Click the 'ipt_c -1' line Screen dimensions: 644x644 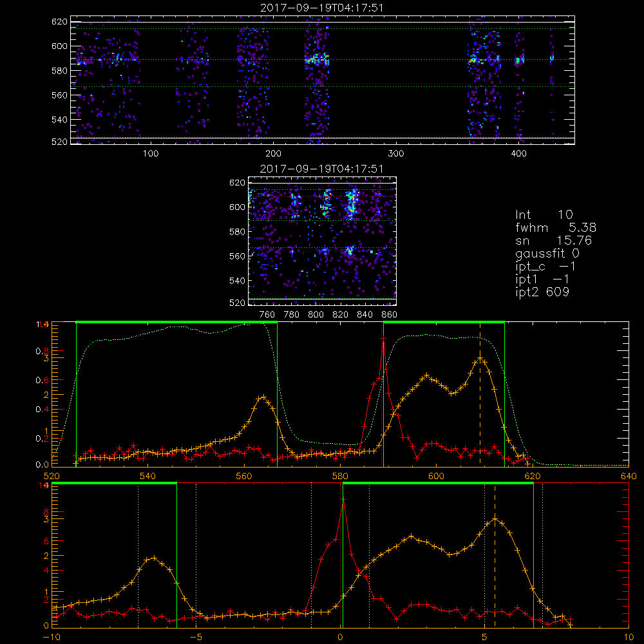pyautogui.click(x=545, y=267)
